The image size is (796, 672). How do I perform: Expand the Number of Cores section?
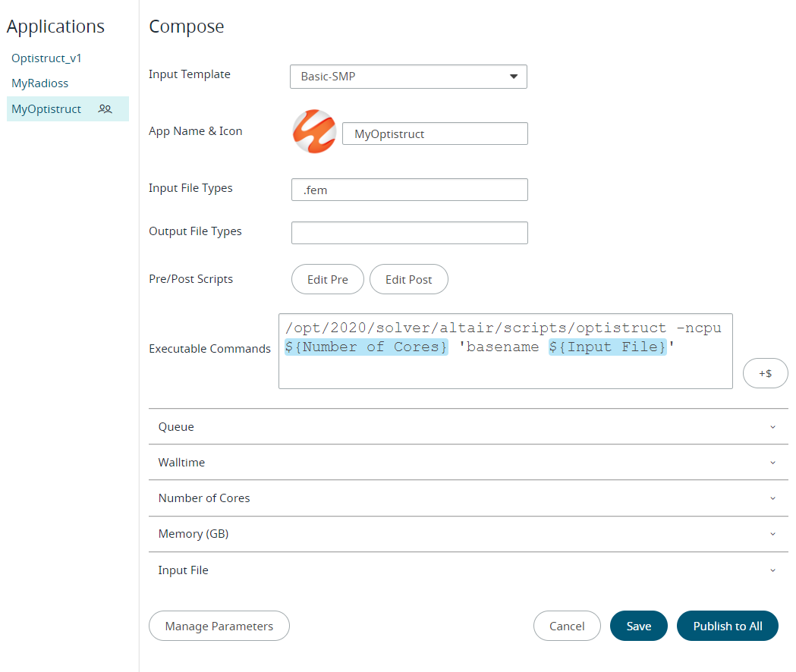tap(468, 498)
